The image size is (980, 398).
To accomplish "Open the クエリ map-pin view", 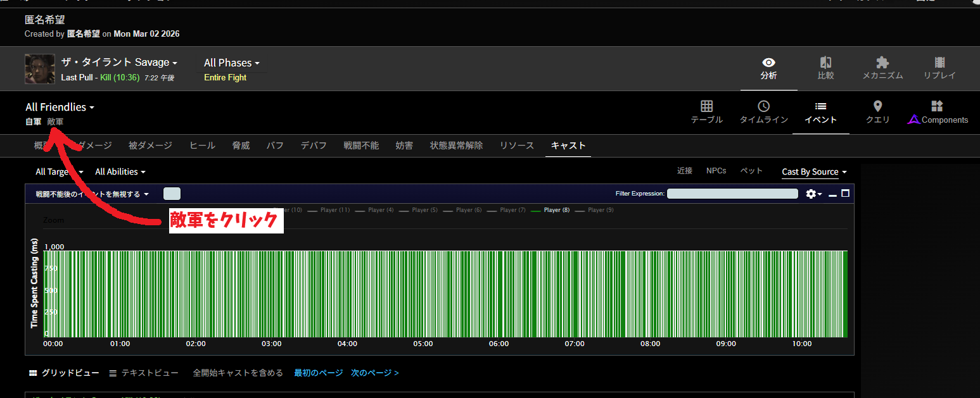I will 877,112.
